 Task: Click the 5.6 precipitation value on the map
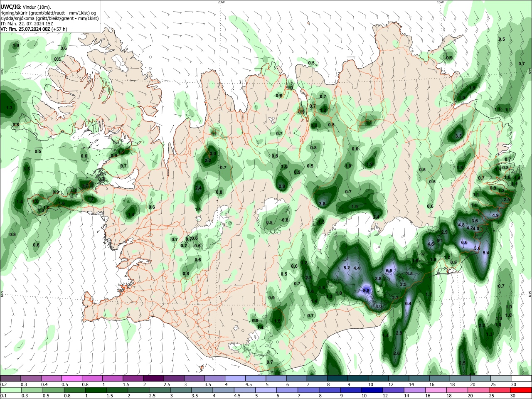(477, 248)
